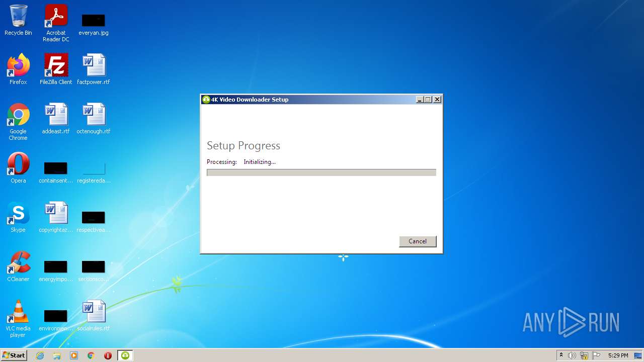Click the 5:29 PM taskbar clock
The image size is (644, 362).
tap(618, 355)
